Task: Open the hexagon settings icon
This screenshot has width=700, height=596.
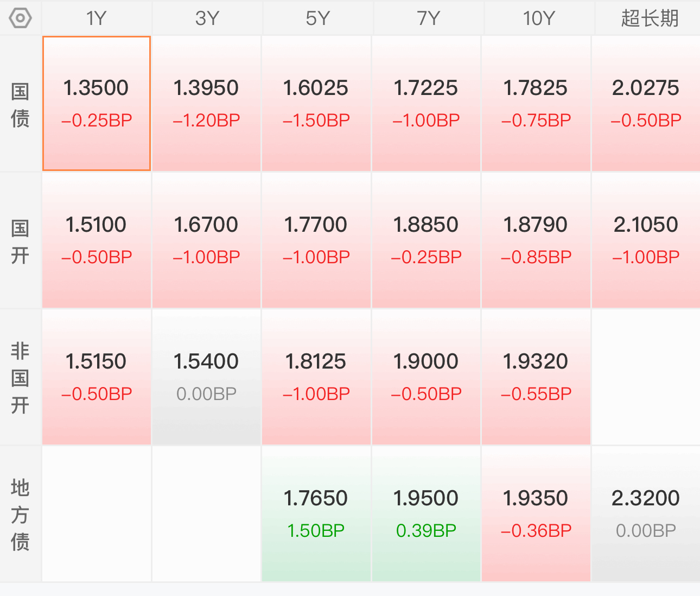Action: (21, 18)
